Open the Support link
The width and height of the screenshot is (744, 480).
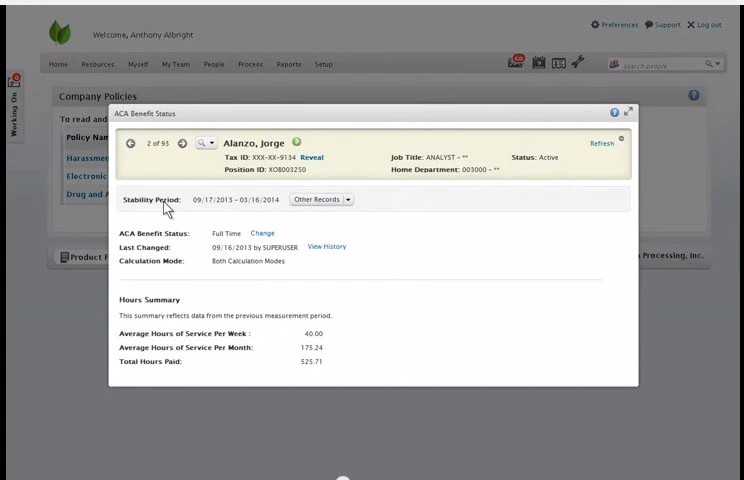(x=663, y=25)
